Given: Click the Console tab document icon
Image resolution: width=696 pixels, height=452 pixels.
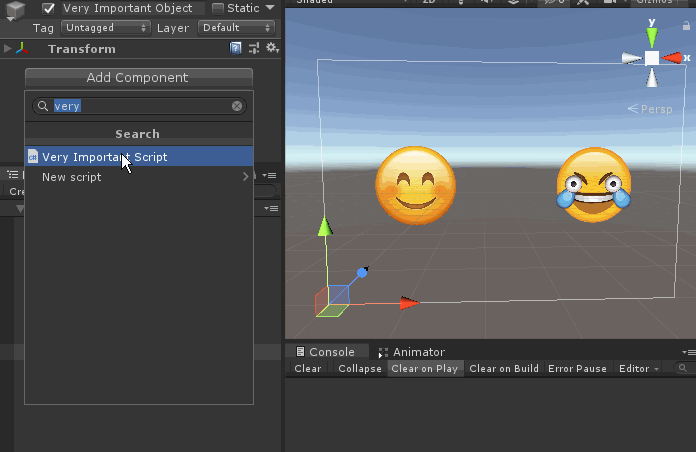Looking at the screenshot, I should [301, 352].
